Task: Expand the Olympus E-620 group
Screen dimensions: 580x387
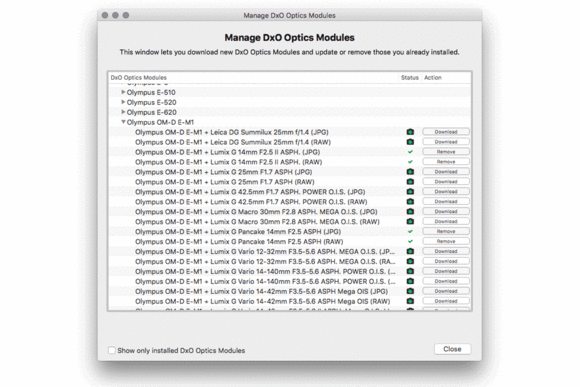Action: tap(123, 112)
